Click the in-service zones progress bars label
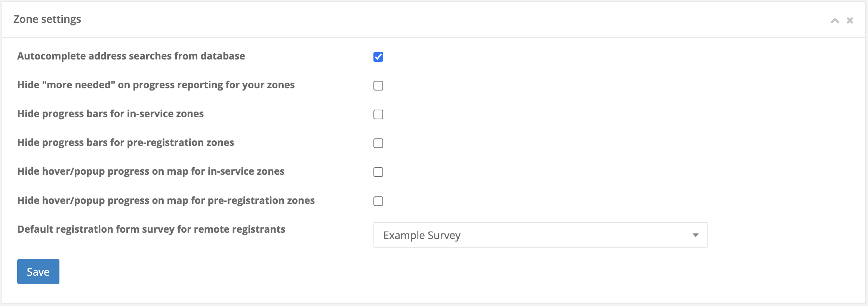The width and height of the screenshot is (868, 306). [x=111, y=114]
